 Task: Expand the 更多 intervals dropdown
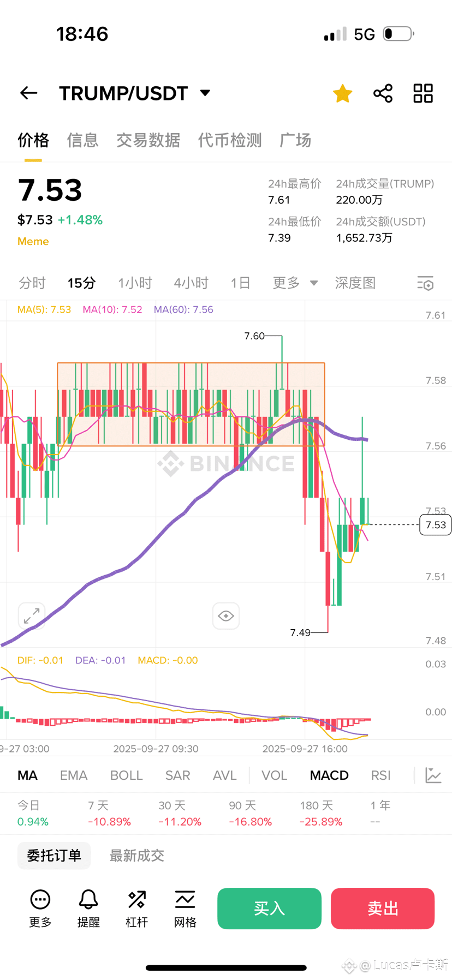point(295,283)
